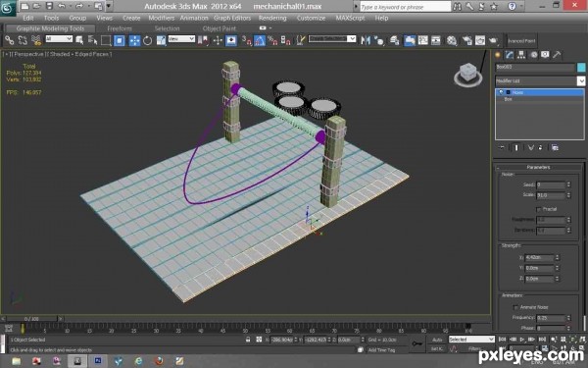Click the Bind to Space Warp icon

[36, 40]
